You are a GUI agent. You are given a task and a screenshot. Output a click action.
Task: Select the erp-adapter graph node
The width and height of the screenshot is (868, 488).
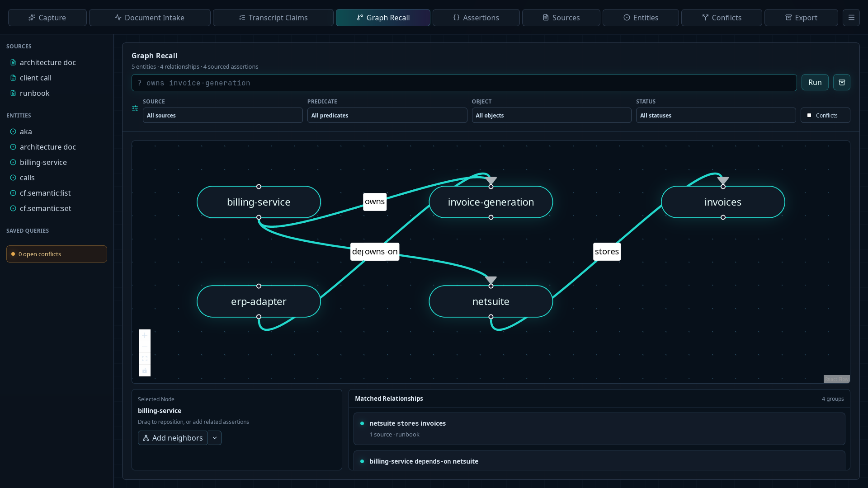pos(259,301)
